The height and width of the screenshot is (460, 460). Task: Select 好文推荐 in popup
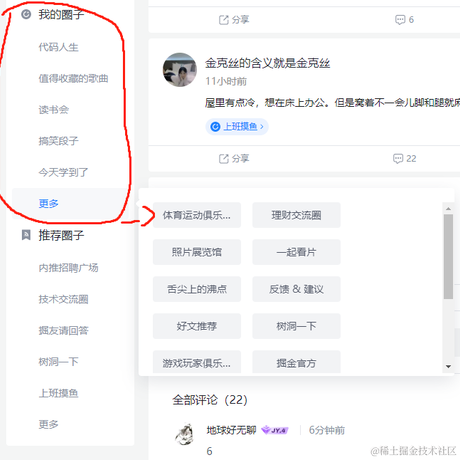[197, 326]
